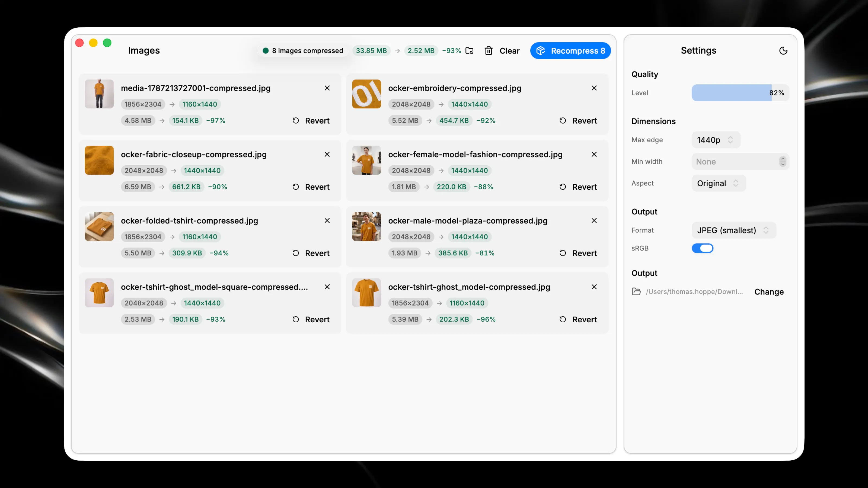Clear all images from the list

pyautogui.click(x=502, y=50)
